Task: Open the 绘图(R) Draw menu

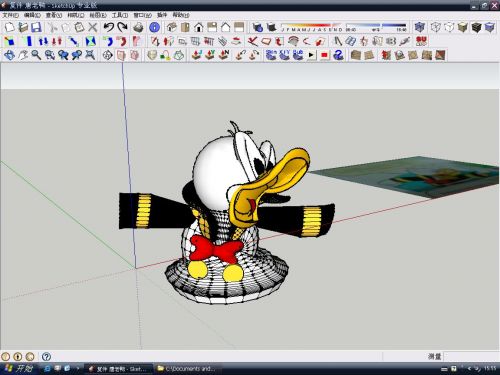Action: pos(98,15)
